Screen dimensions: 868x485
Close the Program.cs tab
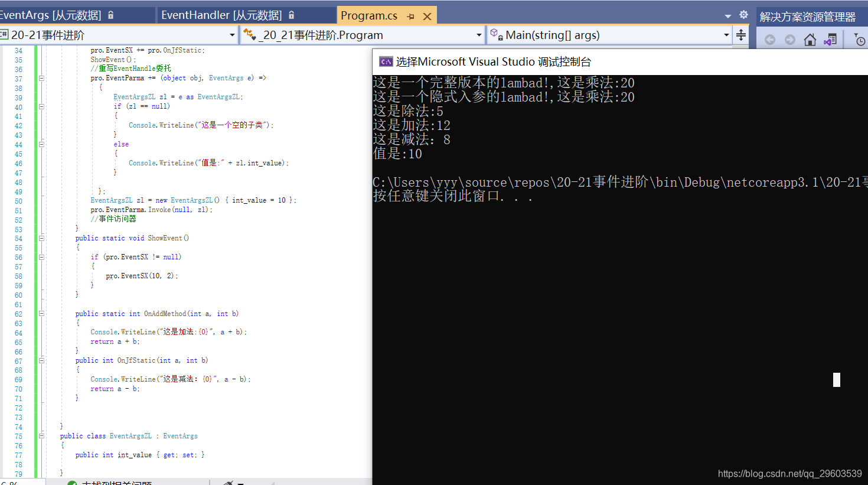[427, 17]
